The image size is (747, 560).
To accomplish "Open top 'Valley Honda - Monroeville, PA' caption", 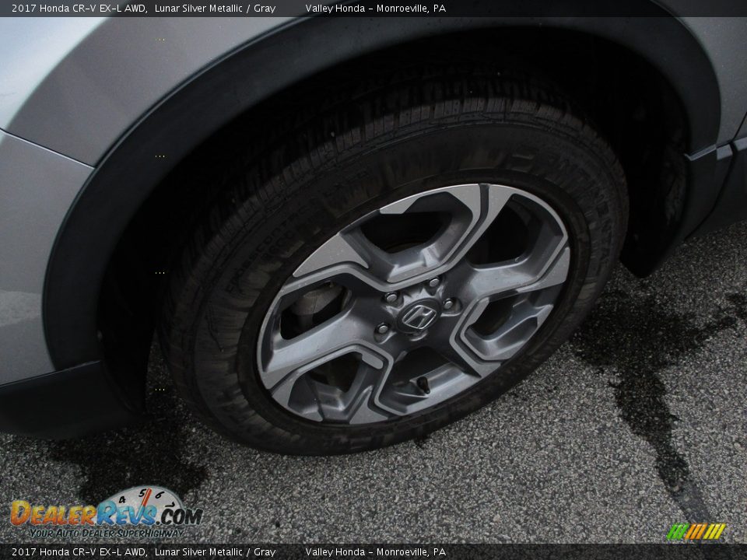I will click(375, 8).
